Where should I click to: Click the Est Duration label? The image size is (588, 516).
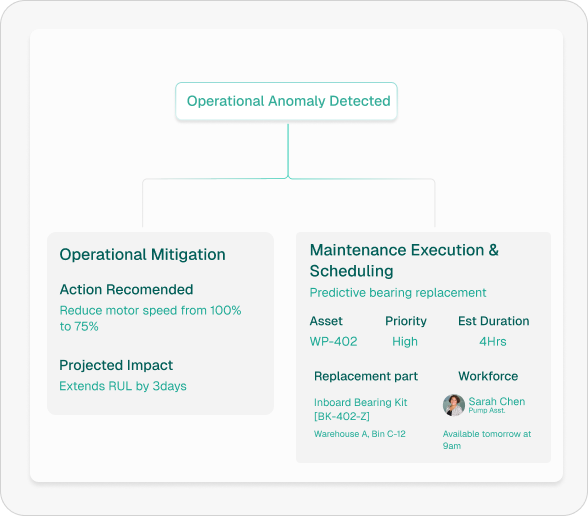[494, 321]
